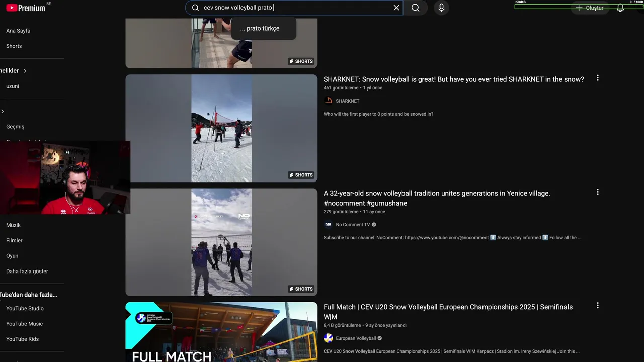Expand Daha fazla göster

point(27,271)
